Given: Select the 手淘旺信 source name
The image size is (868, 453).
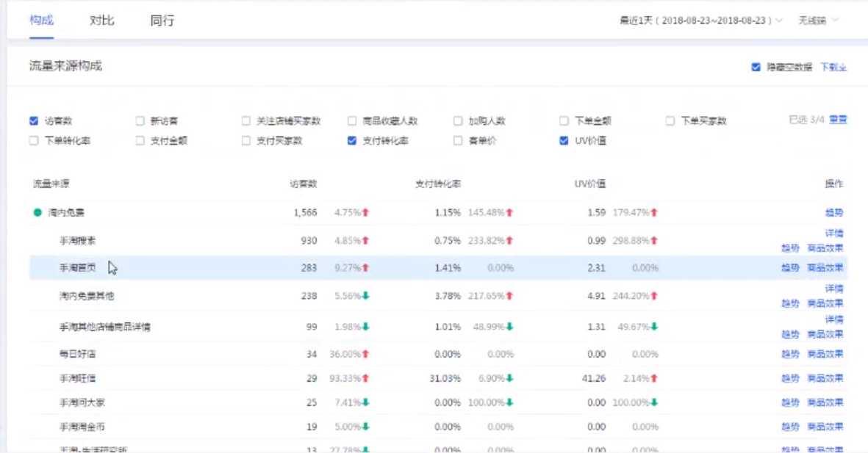Looking at the screenshot, I should [77, 378].
